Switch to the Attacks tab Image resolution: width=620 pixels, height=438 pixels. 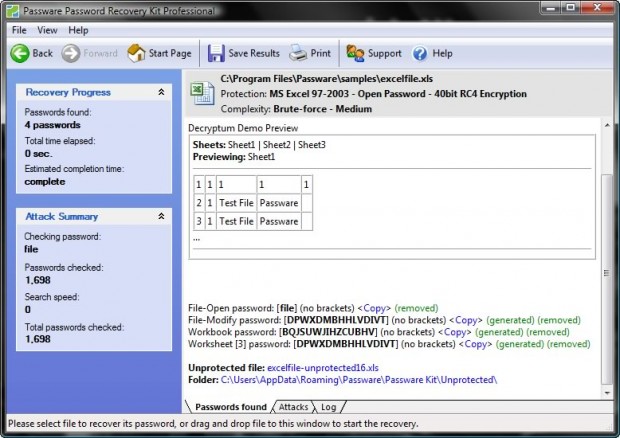click(293, 407)
